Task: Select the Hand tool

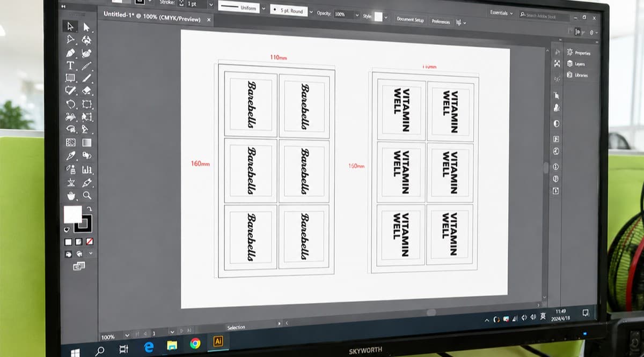Action: [x=71, y=195]
